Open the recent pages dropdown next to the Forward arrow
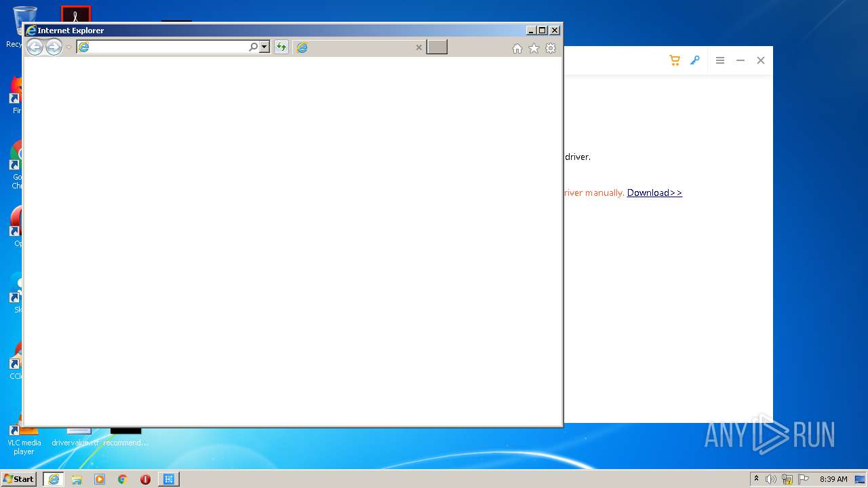The width and height of the screenshot is (868, 488). click(68, 47)
